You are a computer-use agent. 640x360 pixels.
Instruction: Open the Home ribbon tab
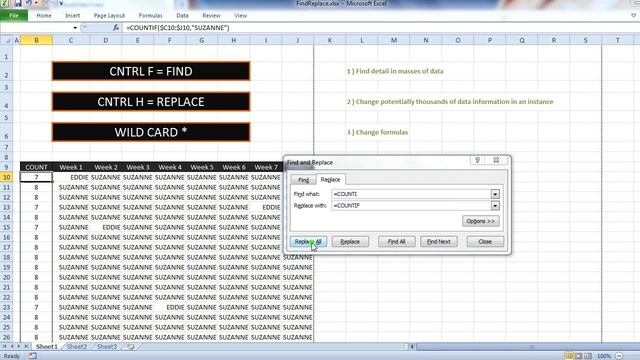[44, 16]
